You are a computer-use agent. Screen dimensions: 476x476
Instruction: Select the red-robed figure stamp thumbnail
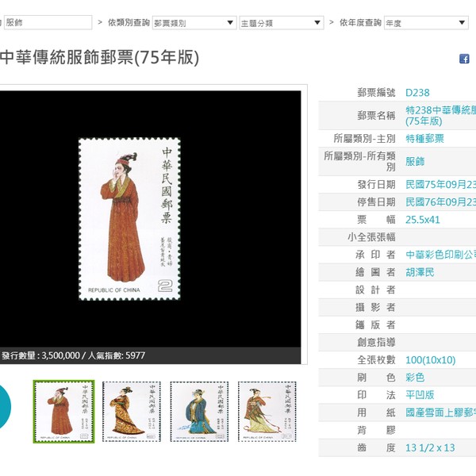tap(63, 411)
